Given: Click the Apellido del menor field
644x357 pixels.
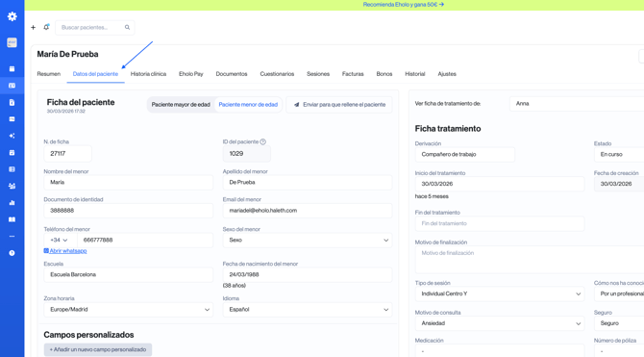Looking at the screenshot, I should click(x=308, y=183).
